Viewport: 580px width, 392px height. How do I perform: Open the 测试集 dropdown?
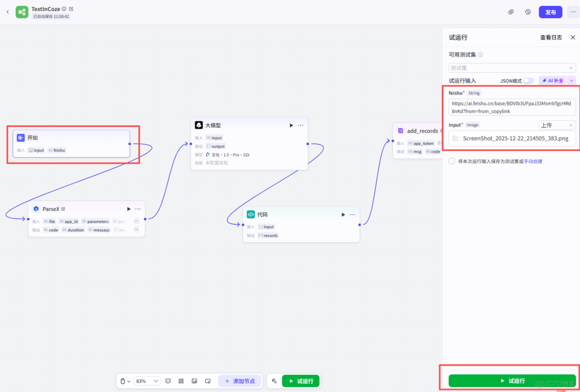[511, 68]
